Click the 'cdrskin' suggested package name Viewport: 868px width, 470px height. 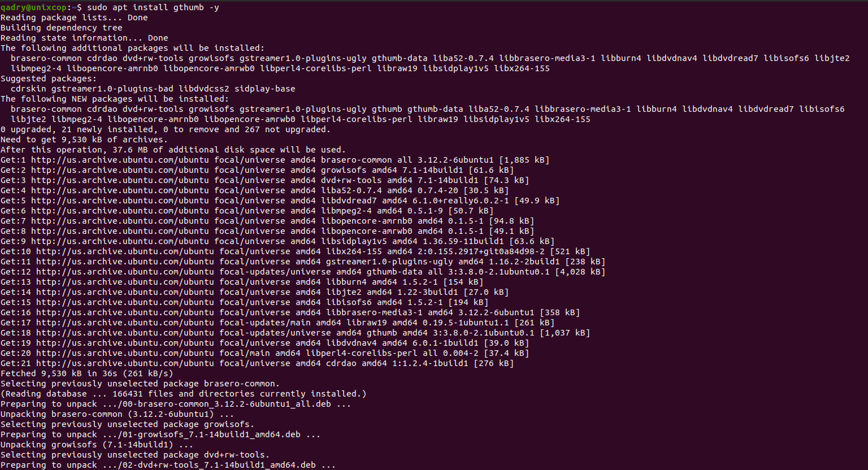(28, 89)
